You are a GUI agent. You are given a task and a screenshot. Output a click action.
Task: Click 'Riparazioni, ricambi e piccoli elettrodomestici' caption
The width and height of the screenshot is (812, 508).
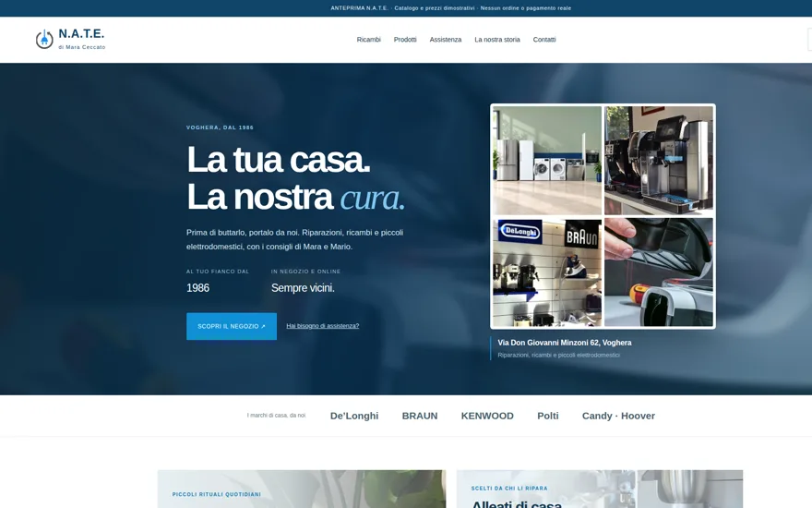click(x=559, y=355)
